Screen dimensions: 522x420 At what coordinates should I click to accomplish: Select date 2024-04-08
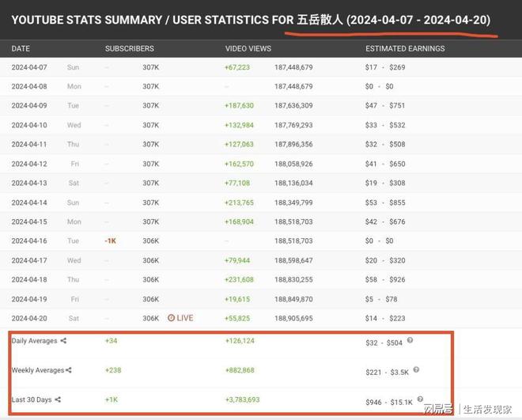pyautogui.click(x=29, y=86)
